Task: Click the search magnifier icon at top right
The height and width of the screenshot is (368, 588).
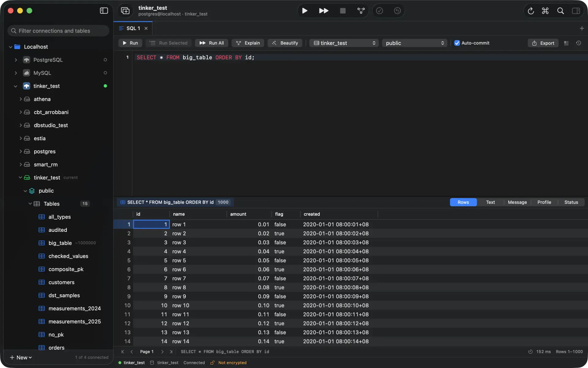Action: point(560,11)
